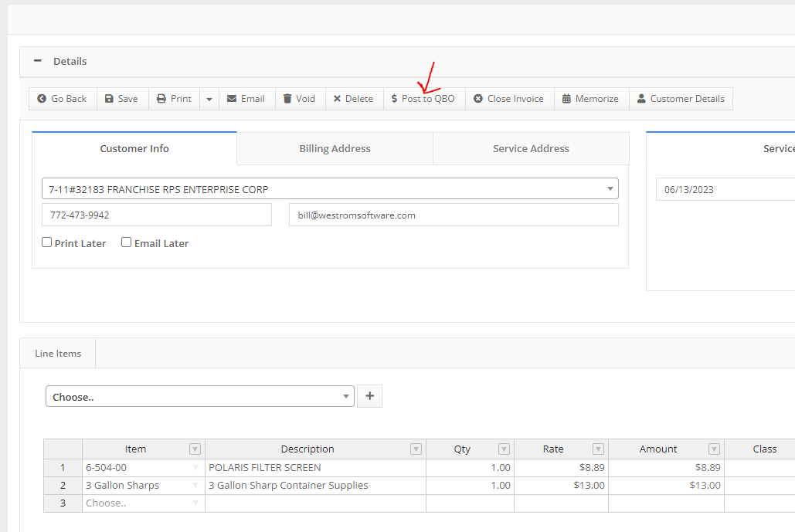Open the Print options dropdown arrow

(209, 99)
